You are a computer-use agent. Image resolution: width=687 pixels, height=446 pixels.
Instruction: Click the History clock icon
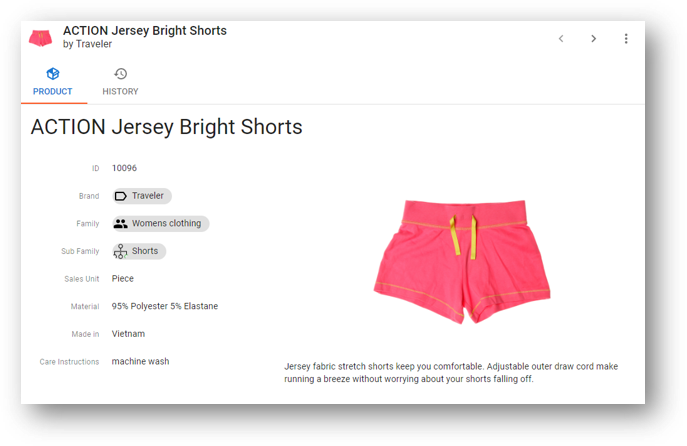pos(120,74)
